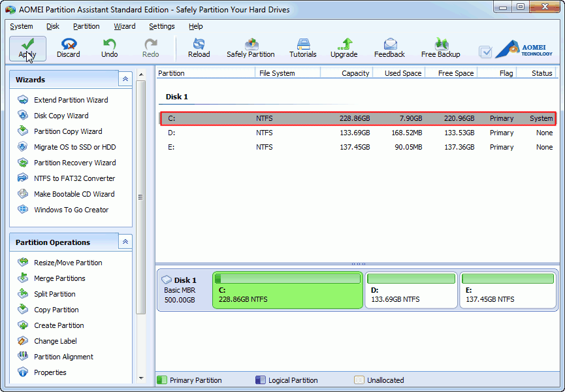
Task: Click the checkmark icon beside AOMEI logo
Action: (485, 52)
